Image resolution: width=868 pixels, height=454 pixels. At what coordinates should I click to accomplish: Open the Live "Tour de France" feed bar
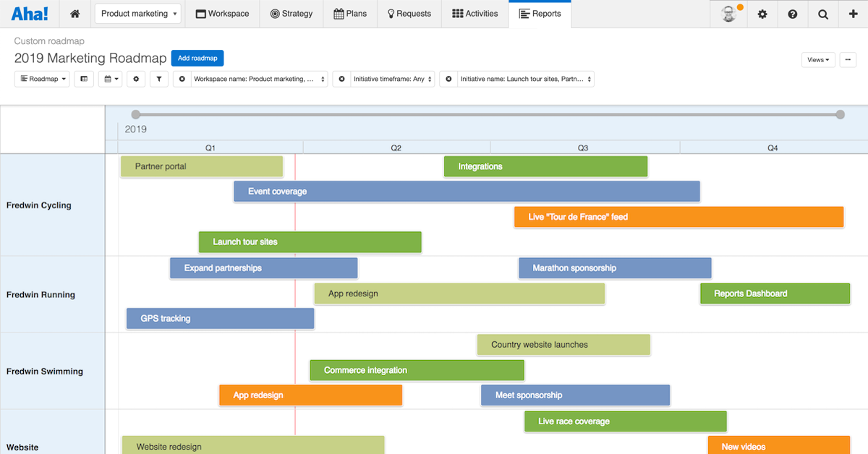678,217
